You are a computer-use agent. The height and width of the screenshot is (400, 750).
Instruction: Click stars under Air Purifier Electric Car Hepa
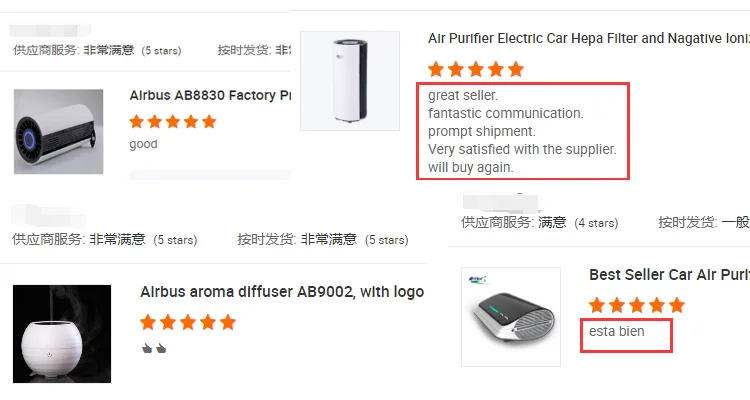tap(476, 69)
